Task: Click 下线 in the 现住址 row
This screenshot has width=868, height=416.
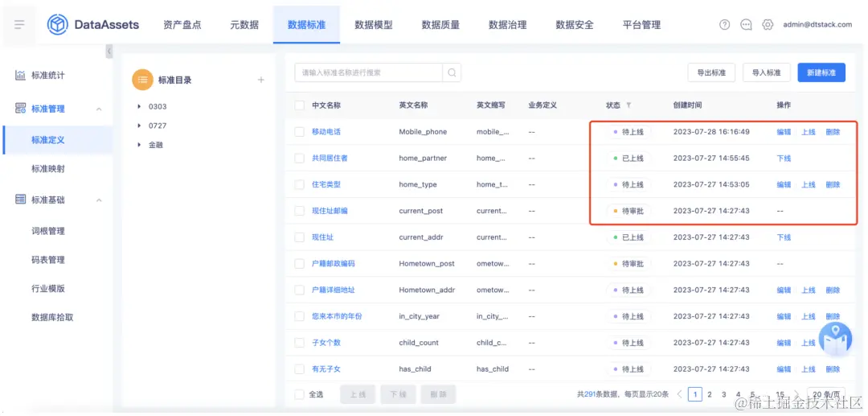Action: coord(784,237)
